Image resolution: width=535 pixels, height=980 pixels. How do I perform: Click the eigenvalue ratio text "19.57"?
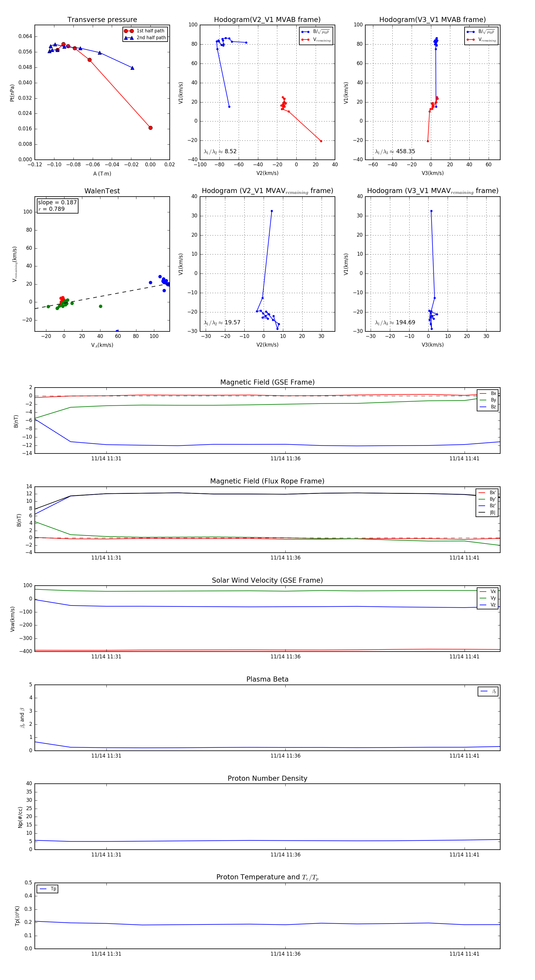pyautogui.click(x=232, y=323)
